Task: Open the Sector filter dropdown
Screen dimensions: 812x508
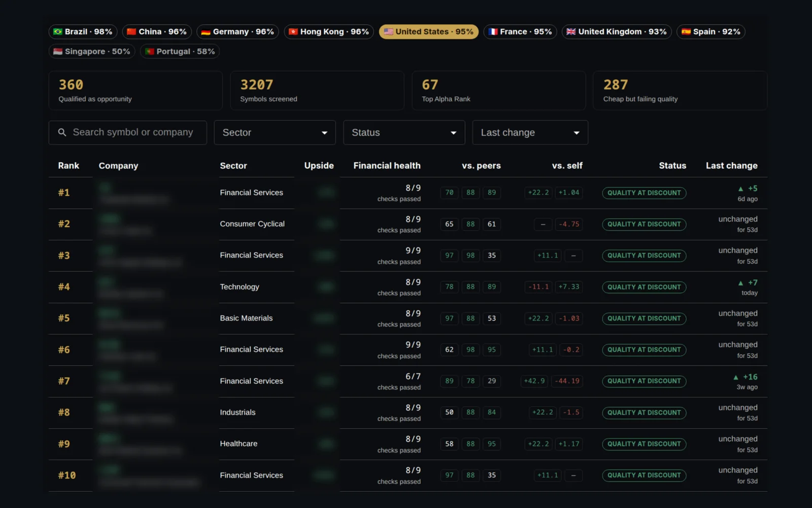Action: click(275, 133)
